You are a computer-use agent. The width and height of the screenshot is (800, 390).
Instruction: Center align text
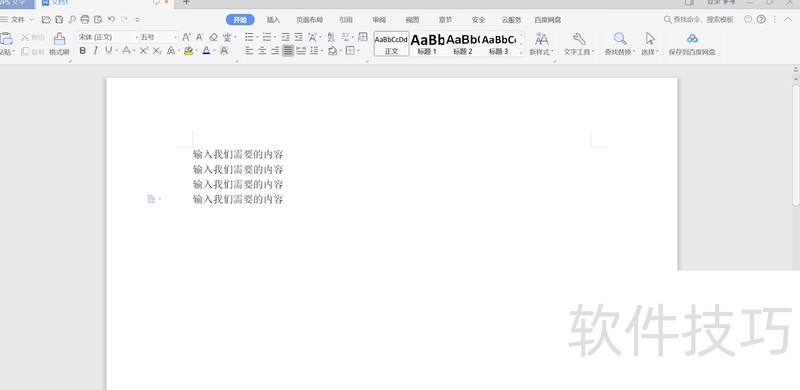click(x=262, y=51)
